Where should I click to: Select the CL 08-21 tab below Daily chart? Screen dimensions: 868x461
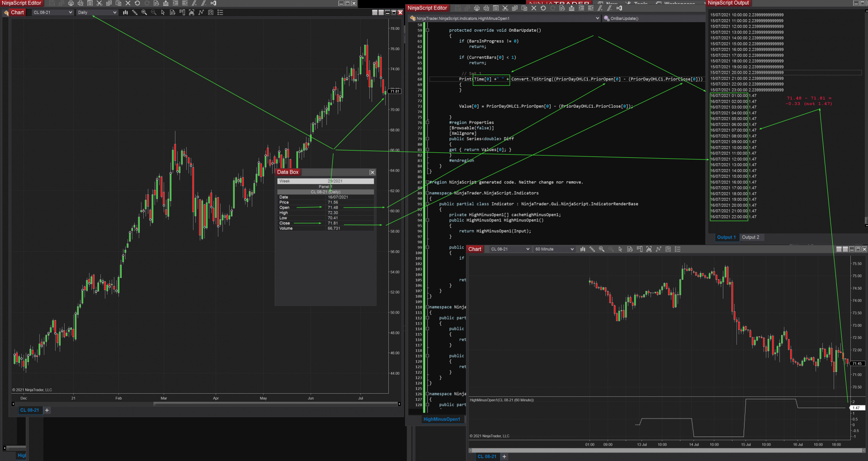coord(30,410)
